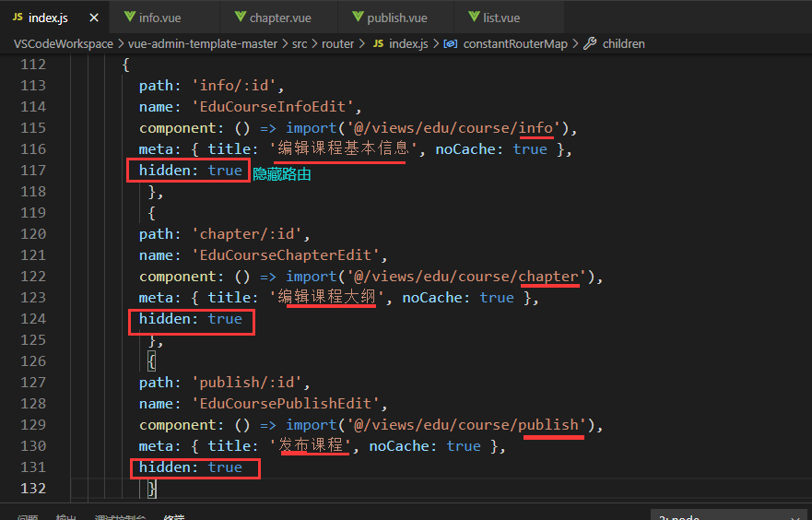Click hidden: true on line 124

(190, 319)
